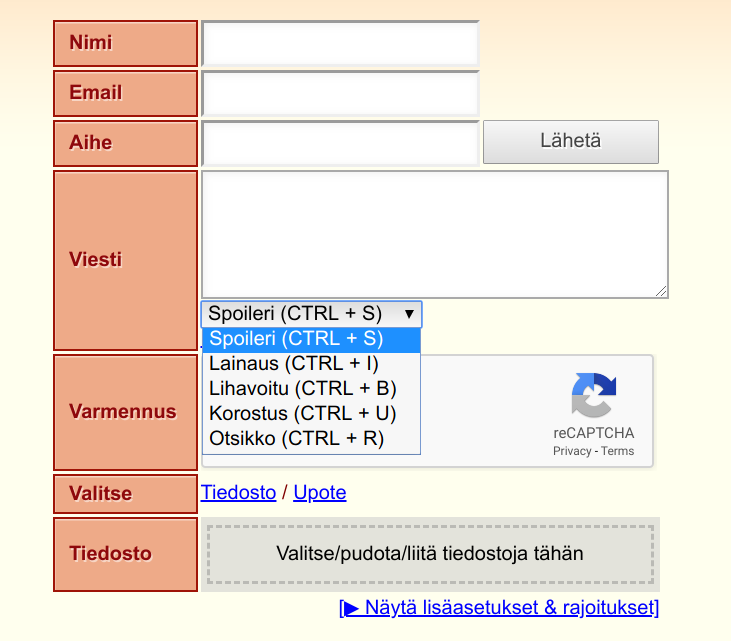This screenshot has width=731, height=641.
Task: Click the reCAPTCHA logo icon
Action: pos(594,396)
